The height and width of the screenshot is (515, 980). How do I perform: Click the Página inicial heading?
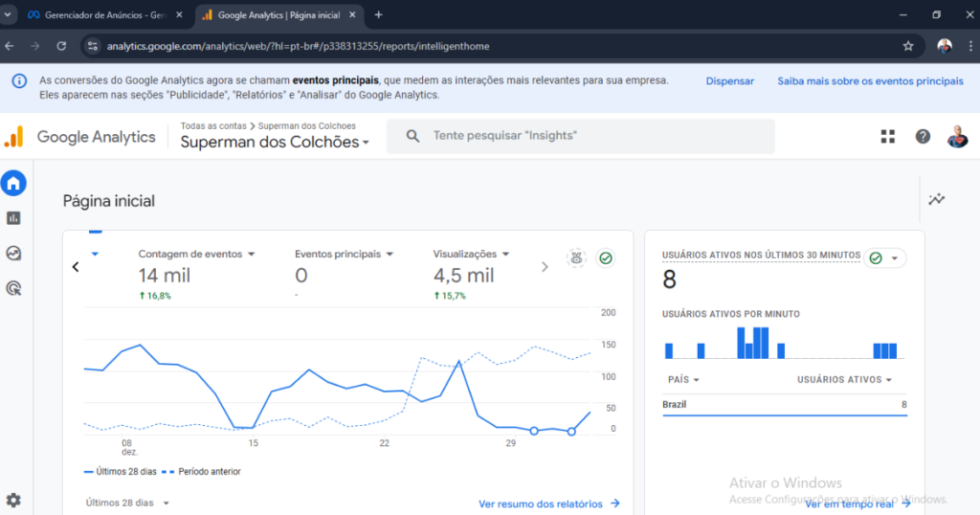(x=109, y=201)
